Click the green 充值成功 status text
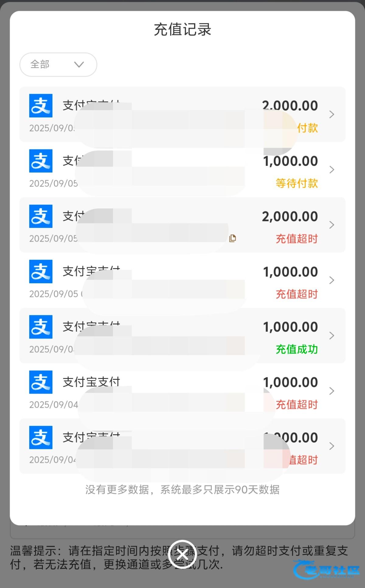365x588 pixels. [x=297, y=349]
